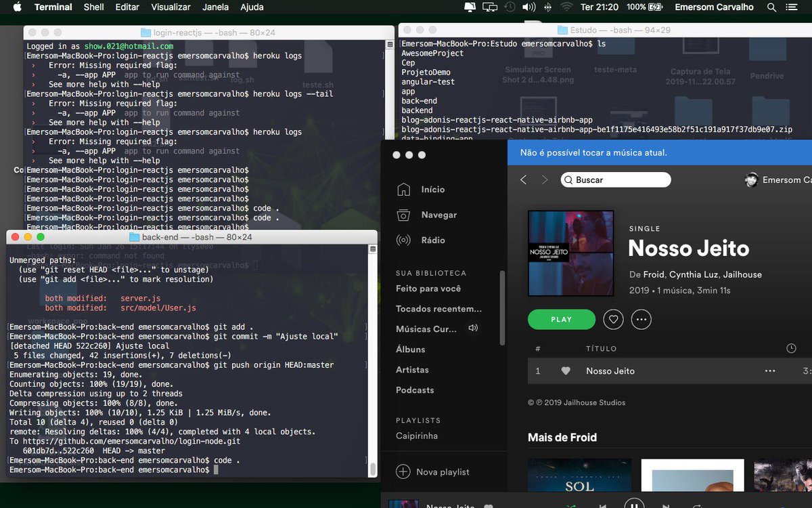Click login-reactjs terminal title folder icon
The width and height of the screenshot is (812, 508).
point(145,33)
